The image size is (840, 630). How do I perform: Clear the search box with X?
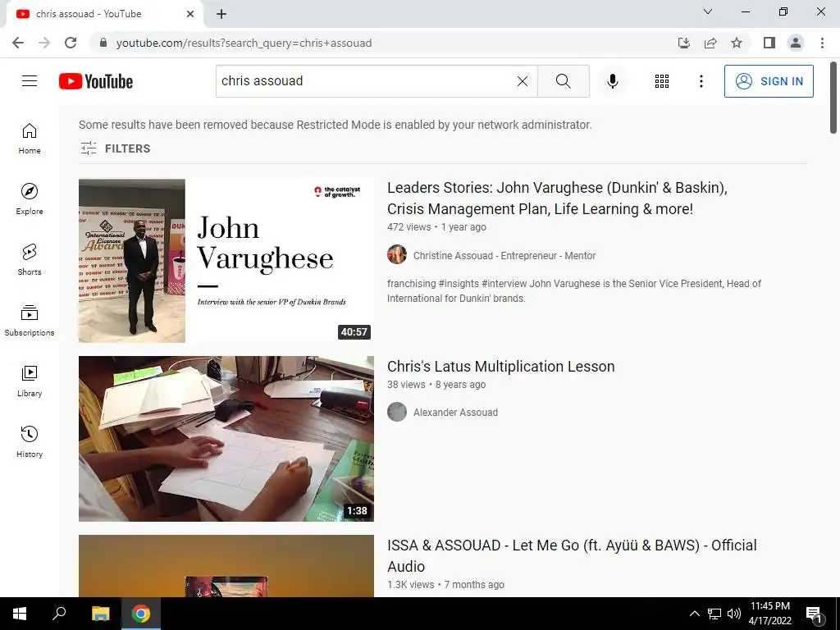pyautogui.click(x=523, y=81)
